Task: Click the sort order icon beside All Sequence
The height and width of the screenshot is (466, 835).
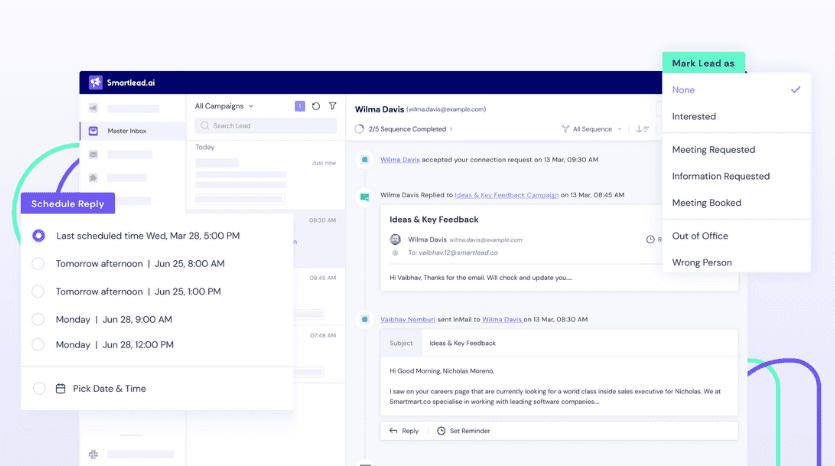Action: (x=642, y=129)
